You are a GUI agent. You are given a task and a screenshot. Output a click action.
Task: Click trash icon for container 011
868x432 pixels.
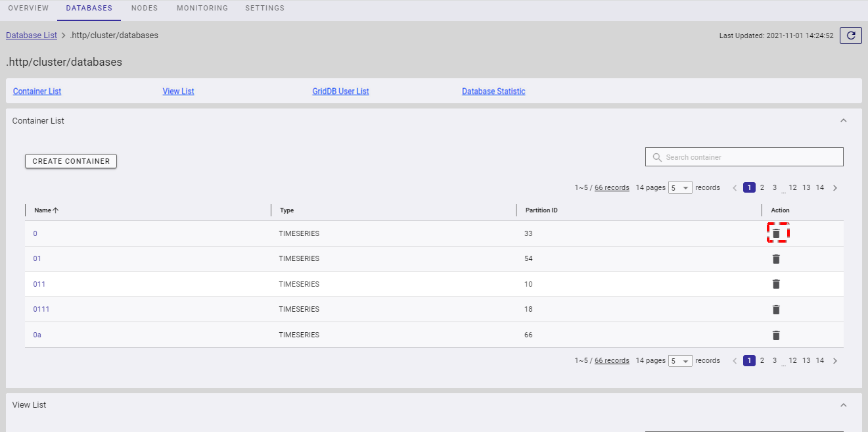click(x=776, y=284)
